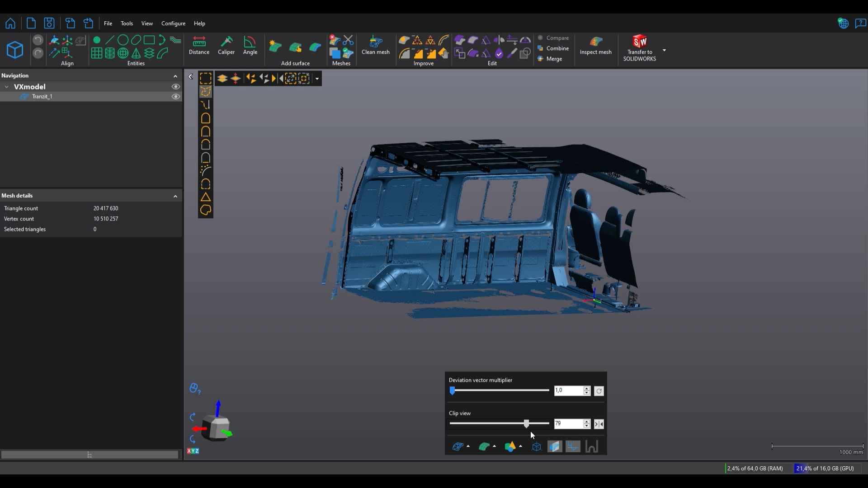This screenshot has height=488, width=868.
Task: Open the Configure menu
Action: 173,23
